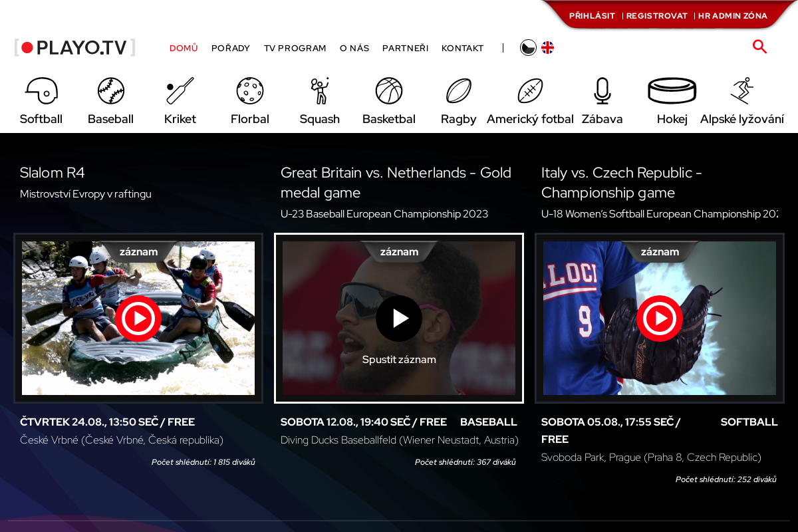Click the red search magnifier icon
This screenshot has width=798, height=532.
pyautogui.click(x=759, y=47)
